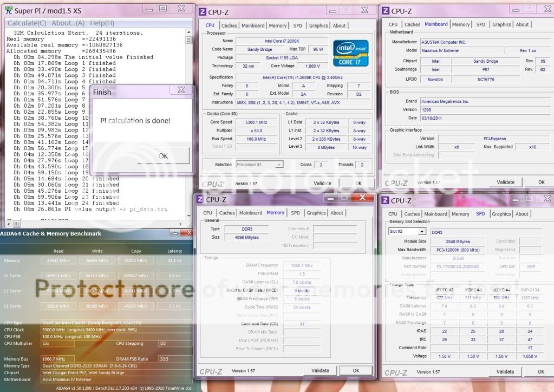Click the Z logo of the CPU-Z Memory window
Image resolution: width=554 pixels, height=392 pixels.
pos(200,199)
